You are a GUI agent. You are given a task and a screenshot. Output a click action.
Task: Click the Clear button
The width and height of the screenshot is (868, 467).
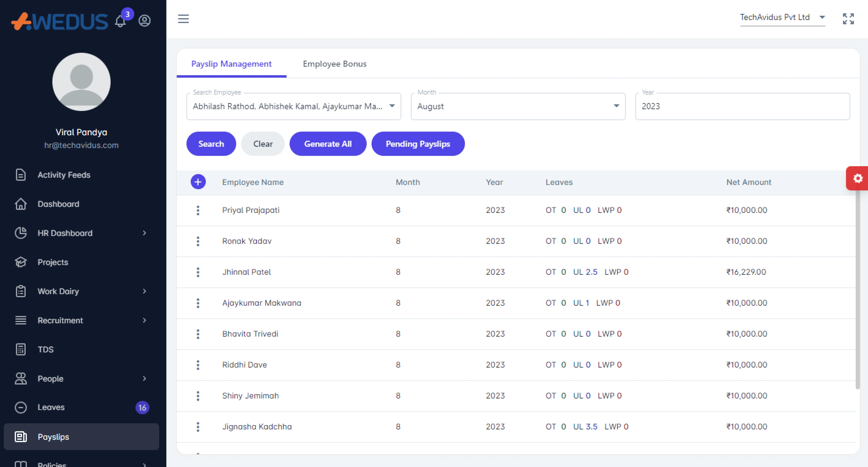[x=263, y=144]
